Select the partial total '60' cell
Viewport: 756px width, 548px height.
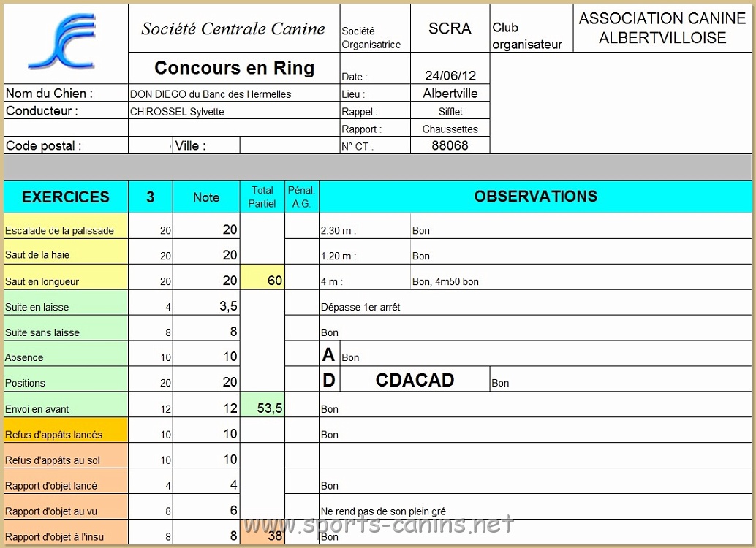[262, 277]
